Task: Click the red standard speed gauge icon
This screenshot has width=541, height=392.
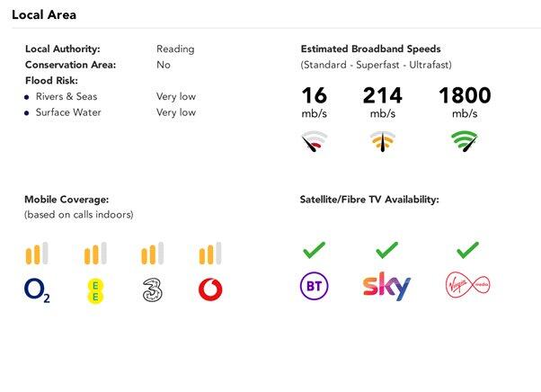Action: pyautogui.click(x=315, y=141)
